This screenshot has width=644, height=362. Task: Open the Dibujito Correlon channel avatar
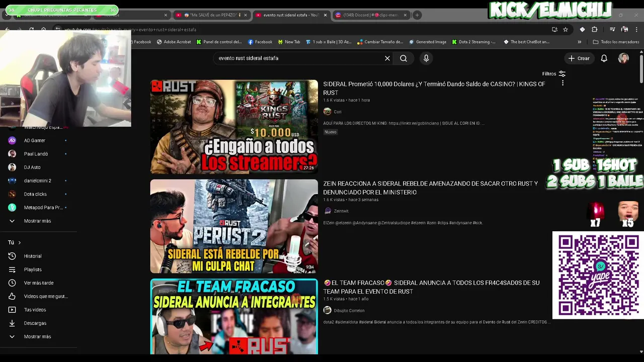point(328,310)
